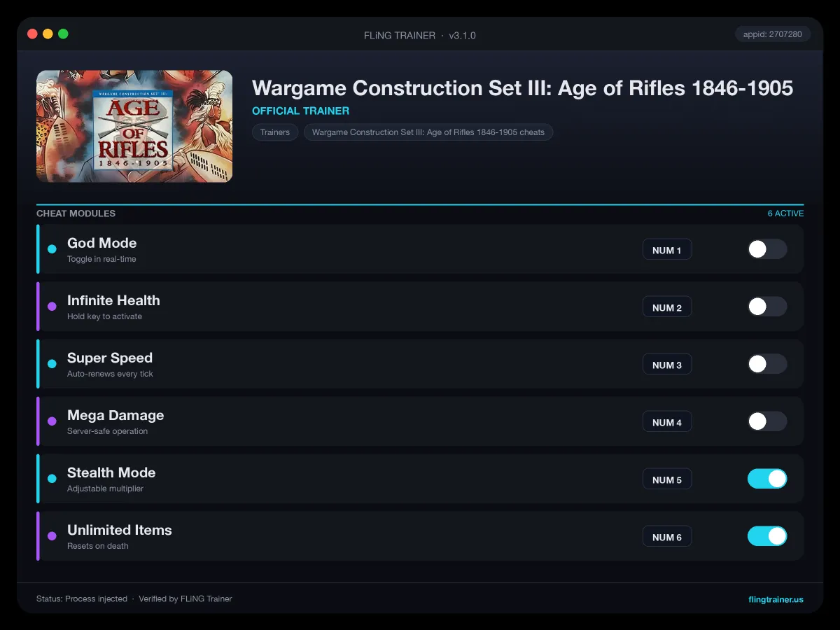Click 'Hold key to activate' description
The height and width of the screenshot is (630, 840).
tap(104, 316)
